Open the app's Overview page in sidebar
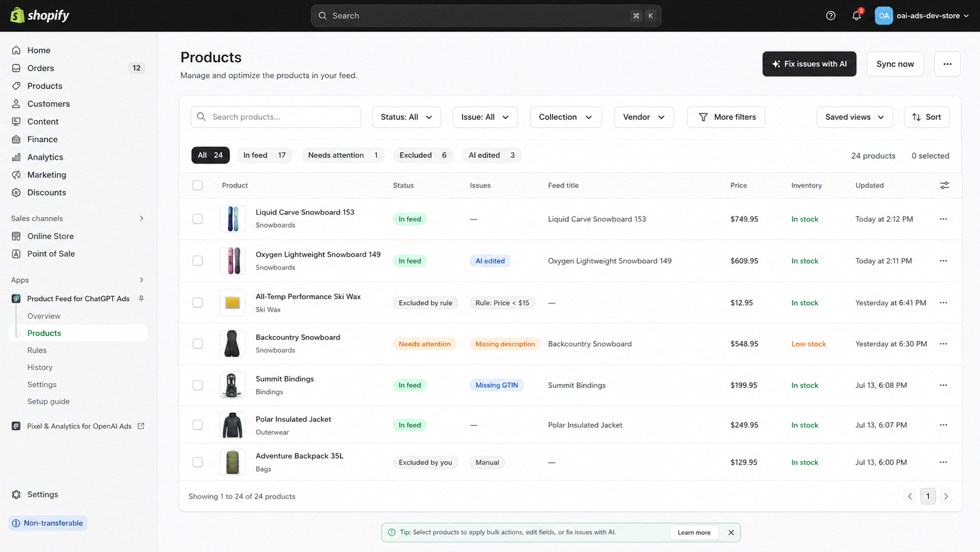Image resolution: width=980 pixels, height=552 pixels. coord(44,316)
